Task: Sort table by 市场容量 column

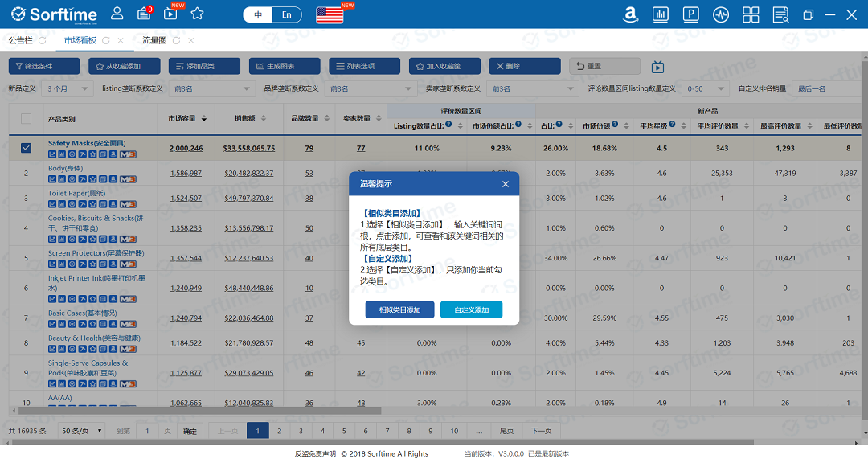Action: (203, 118)
